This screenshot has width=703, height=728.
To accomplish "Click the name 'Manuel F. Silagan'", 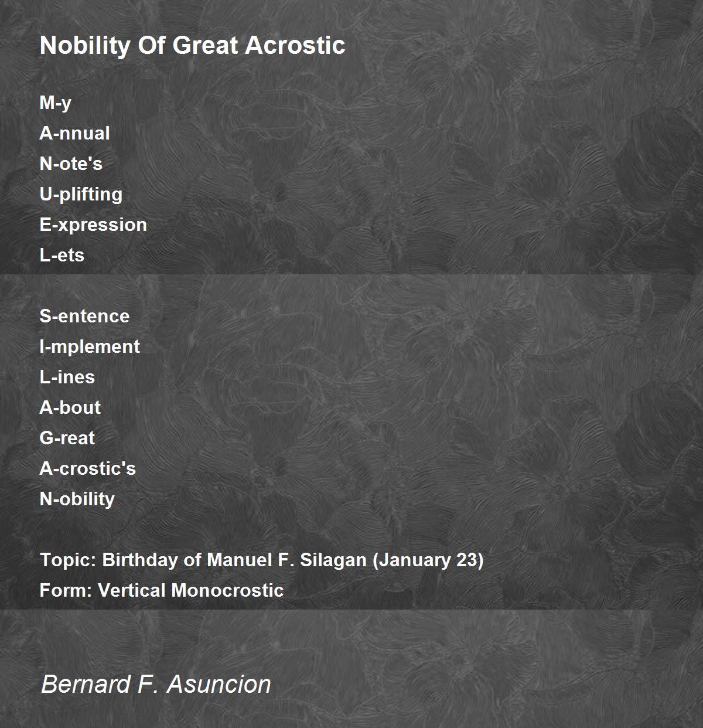I will pyautogui.click(x=287, y=560).
